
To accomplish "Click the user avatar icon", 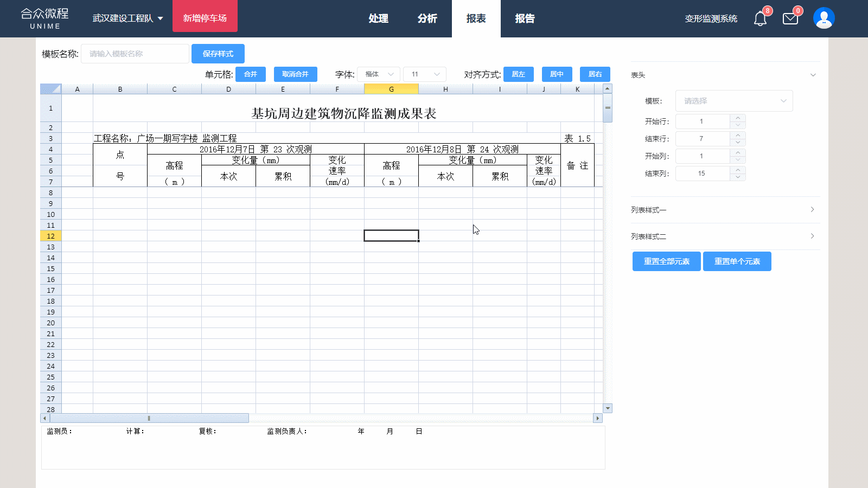I will point(824,18).
